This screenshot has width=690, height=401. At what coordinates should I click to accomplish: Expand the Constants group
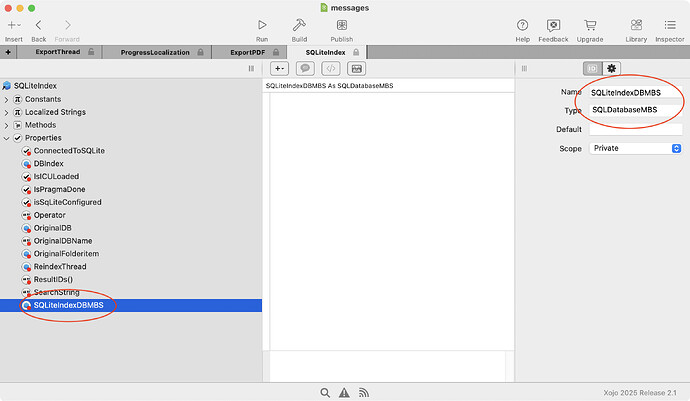coord(6,100)
